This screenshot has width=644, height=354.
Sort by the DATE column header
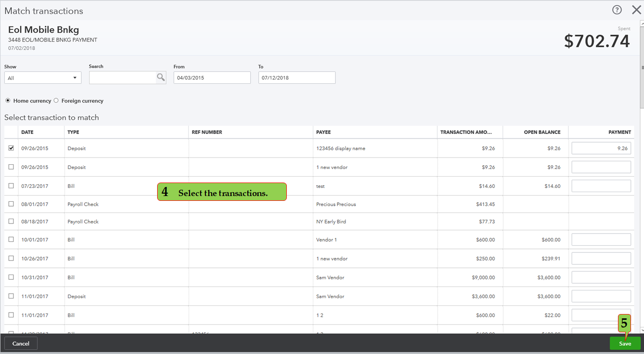tap(28, 131)
